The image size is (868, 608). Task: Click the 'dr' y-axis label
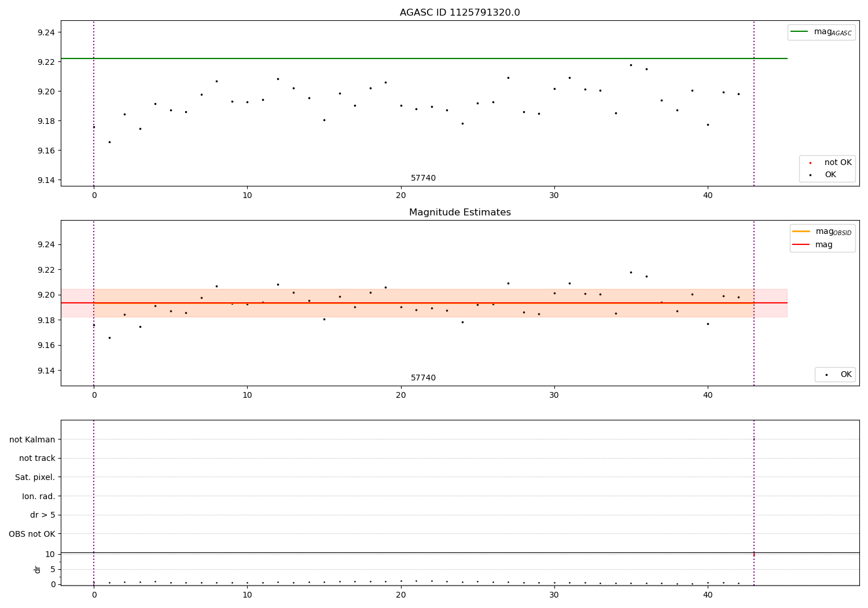tap(38, 569)
